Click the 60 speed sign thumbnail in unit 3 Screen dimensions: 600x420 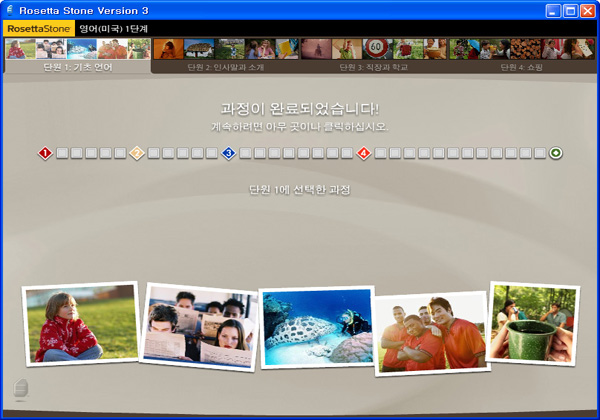(x=377, y=49)
